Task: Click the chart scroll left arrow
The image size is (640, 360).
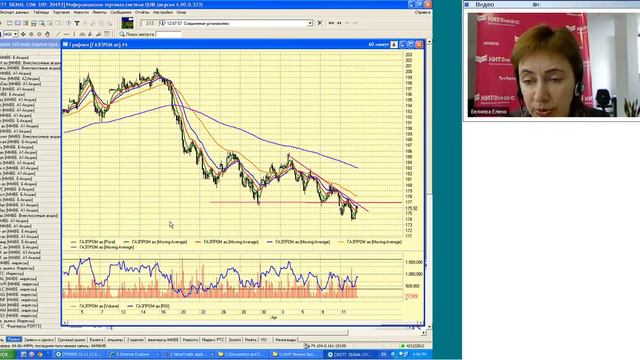Action: click(x=65, y=323)
